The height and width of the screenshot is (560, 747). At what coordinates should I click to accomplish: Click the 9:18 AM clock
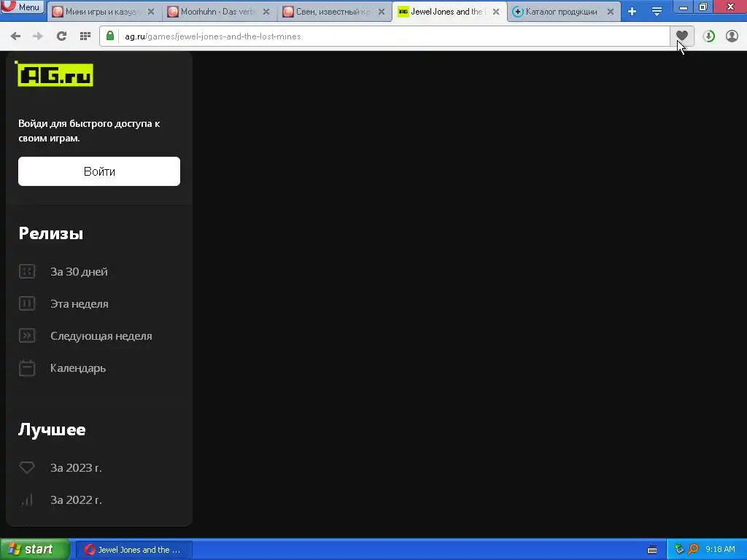720,549
